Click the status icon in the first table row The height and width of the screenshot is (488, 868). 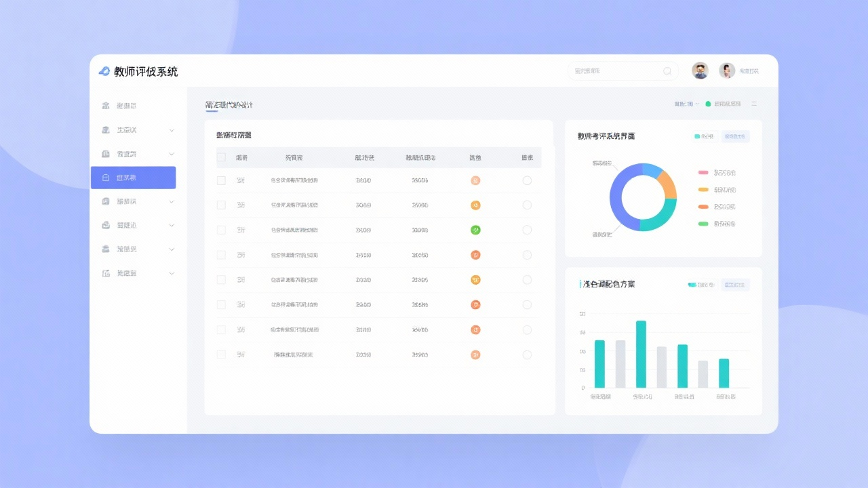pyautogui.click(x=475, y=180)
